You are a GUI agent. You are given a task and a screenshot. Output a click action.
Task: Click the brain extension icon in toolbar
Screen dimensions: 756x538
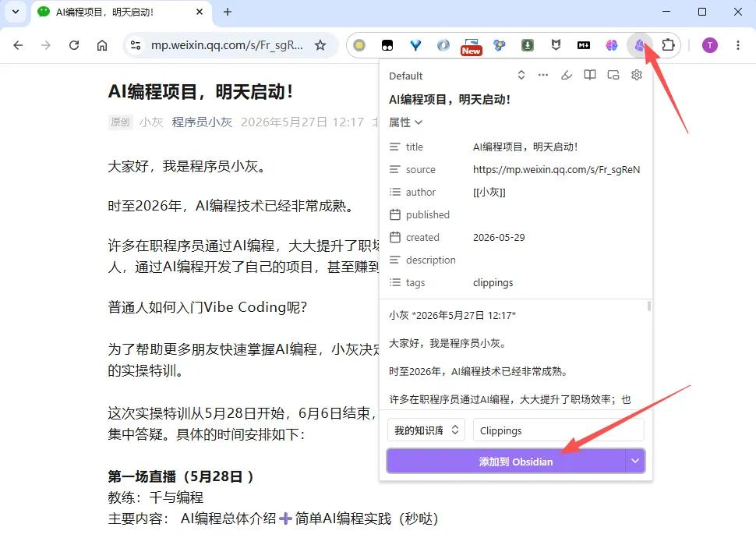coord(611,45)
